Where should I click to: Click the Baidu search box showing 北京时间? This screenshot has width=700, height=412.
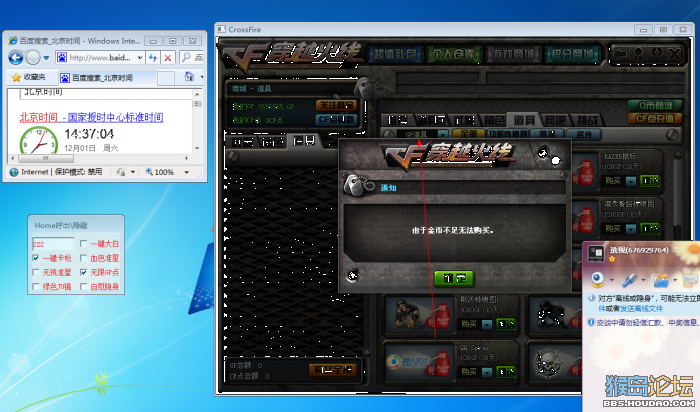click(x=106, y=93)
